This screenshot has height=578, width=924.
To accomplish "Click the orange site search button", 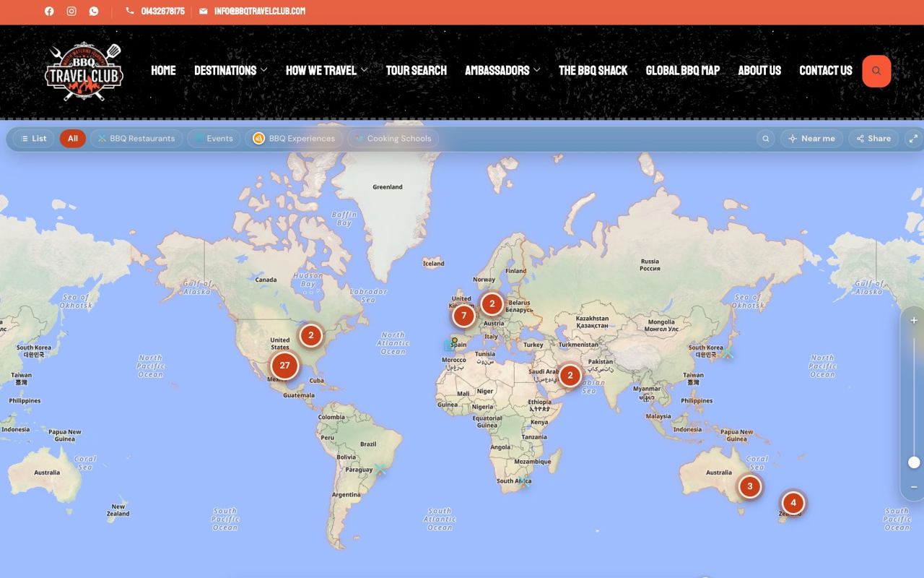I will (876, 71).
